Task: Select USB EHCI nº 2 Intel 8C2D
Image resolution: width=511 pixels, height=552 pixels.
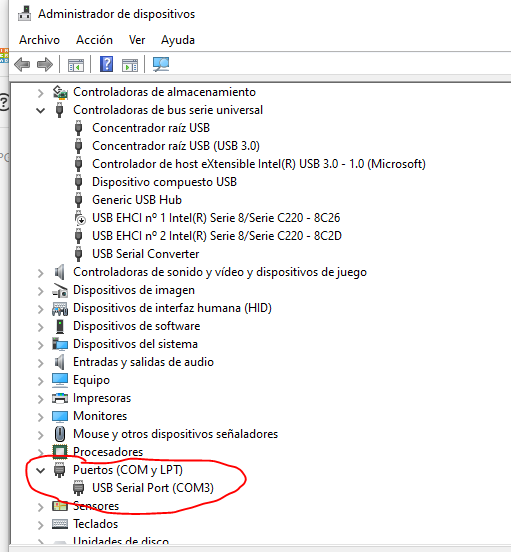Action: pyautogui.click(x=217, y=236)
